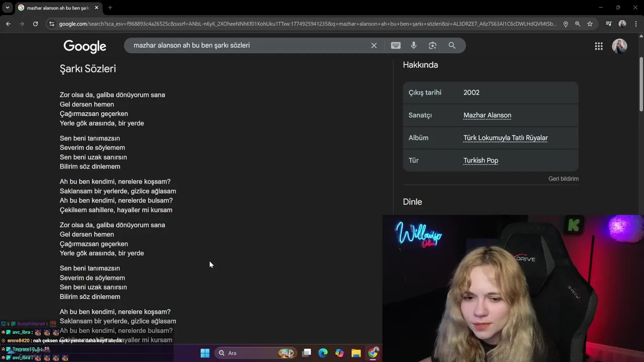Open the tab search dropdown
The height and width of the screenshot is (362, 644).
[x=8, y=8]
